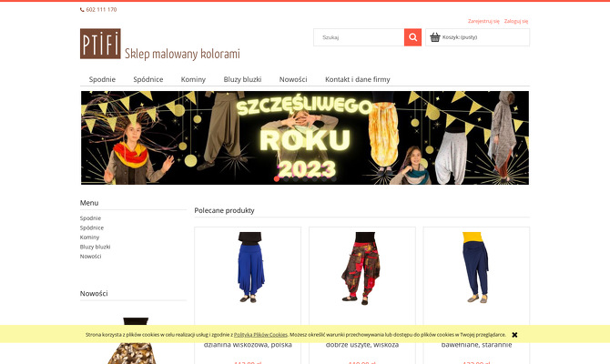The height and width of the screenshot is (364, 610).
Task: Open Bluzy bluzki in the top navigation
Action: (x=242, y=79)
